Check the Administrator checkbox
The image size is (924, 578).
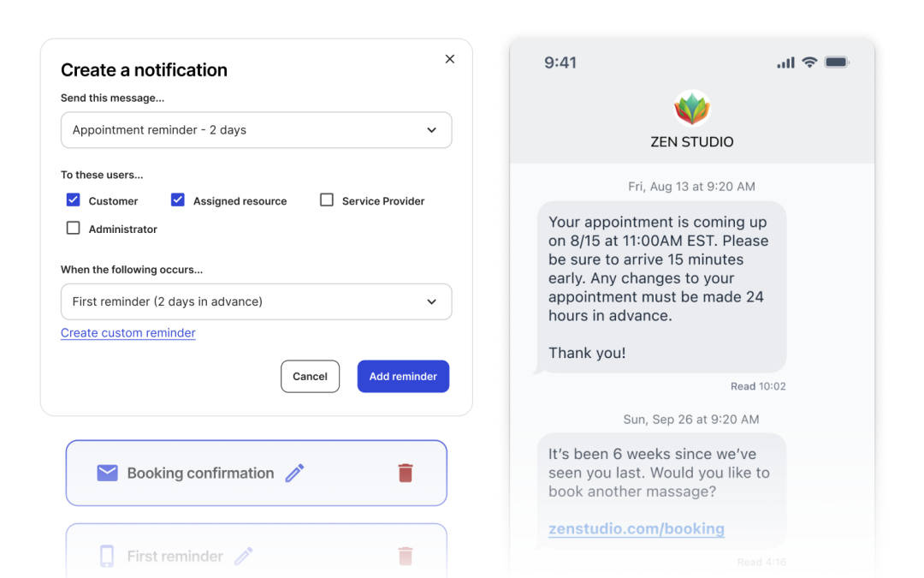pyautogui.click(x=73, y=229)
